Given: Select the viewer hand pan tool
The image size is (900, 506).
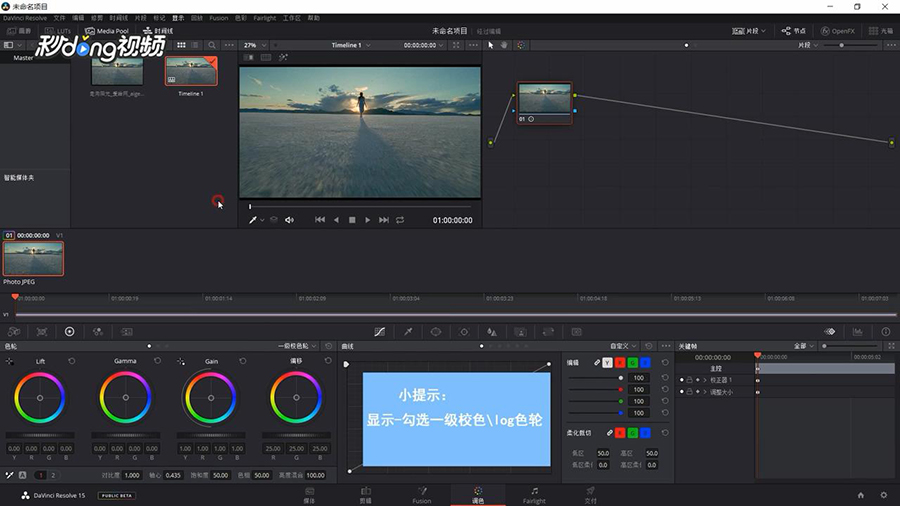Looking at the screenshot, I should point(504,45).
